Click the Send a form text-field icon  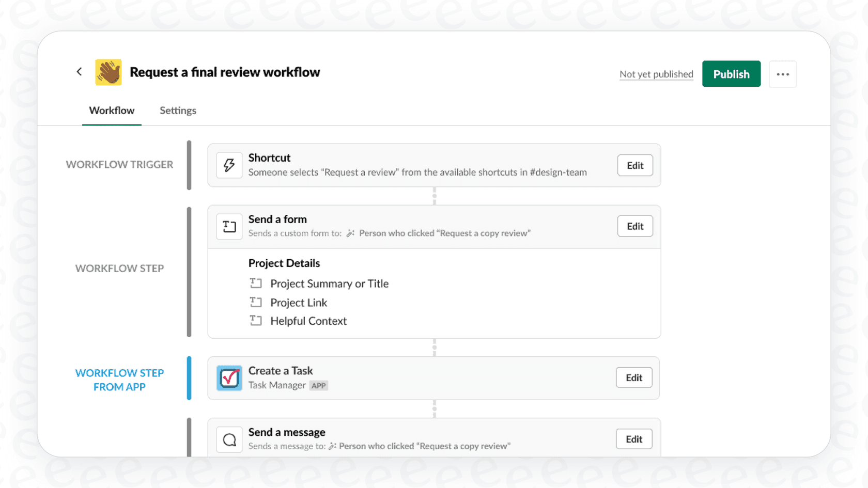tap(229, 226)
